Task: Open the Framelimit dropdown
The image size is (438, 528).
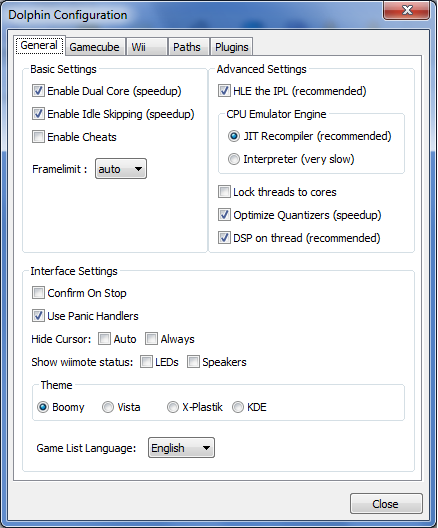Action: [x=121, y=169]
